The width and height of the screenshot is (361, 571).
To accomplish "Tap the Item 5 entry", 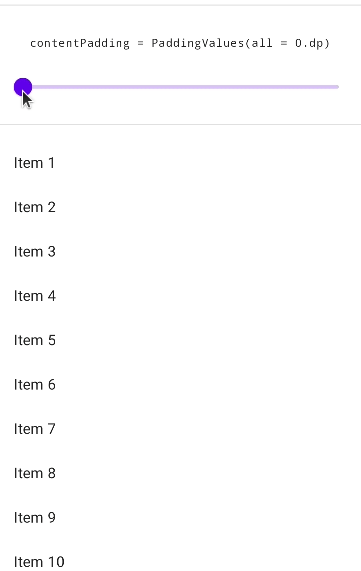I will (180, 340).
